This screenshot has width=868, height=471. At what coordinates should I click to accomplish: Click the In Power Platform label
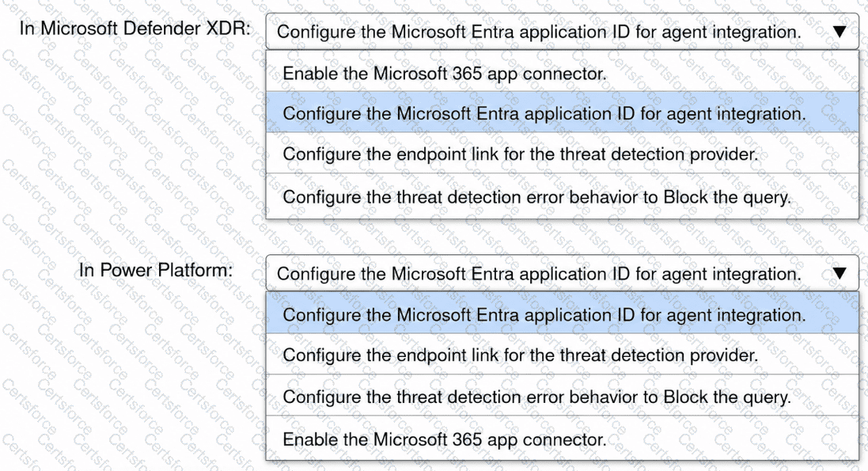click(x=156, y=270)
